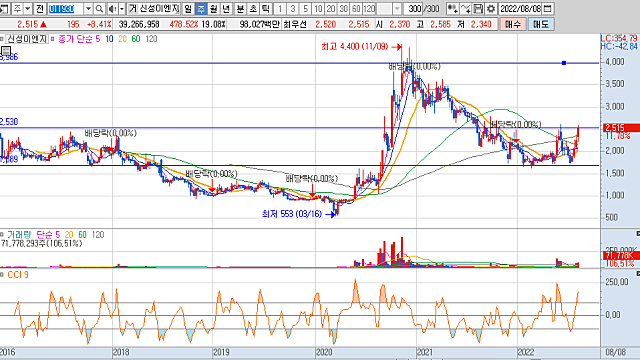
Task: Select the 년 yearly tab
Action: click(x=227, y=9)
